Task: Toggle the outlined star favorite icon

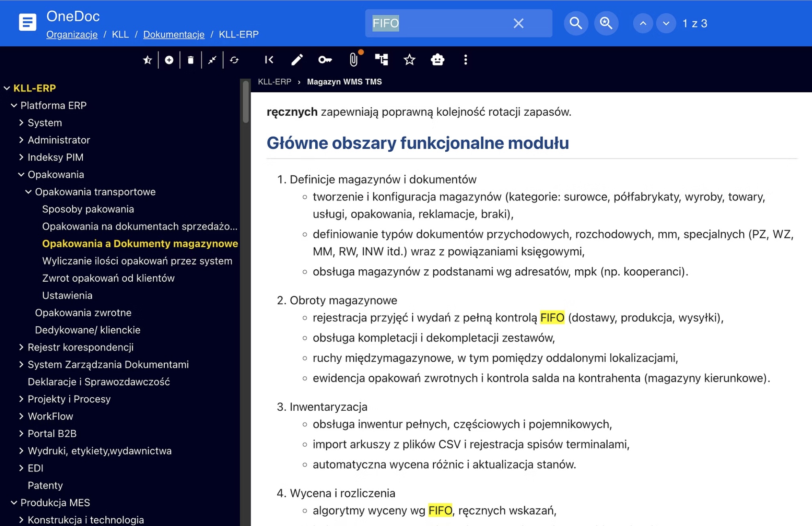Action: (x=409, y=60)
